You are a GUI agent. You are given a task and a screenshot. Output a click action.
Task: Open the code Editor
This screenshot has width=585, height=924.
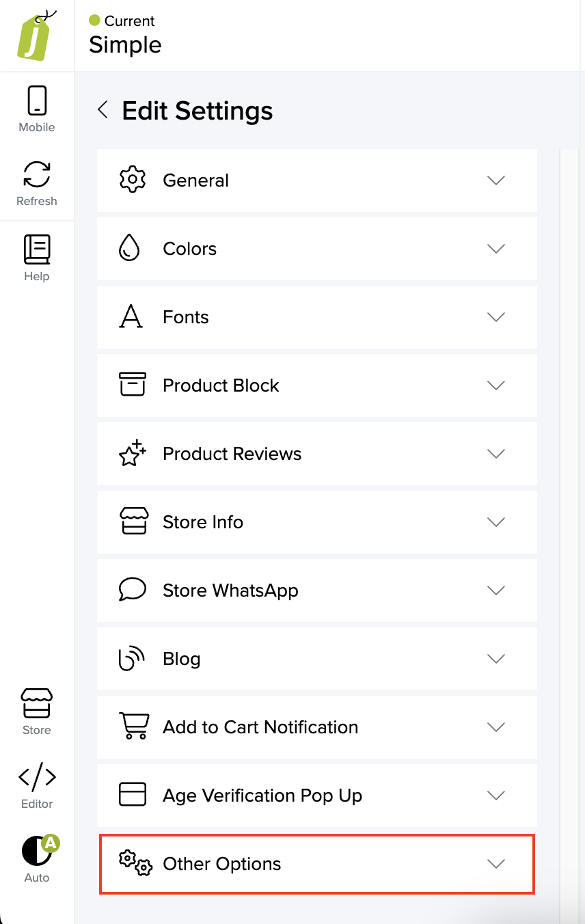point(37,785)
